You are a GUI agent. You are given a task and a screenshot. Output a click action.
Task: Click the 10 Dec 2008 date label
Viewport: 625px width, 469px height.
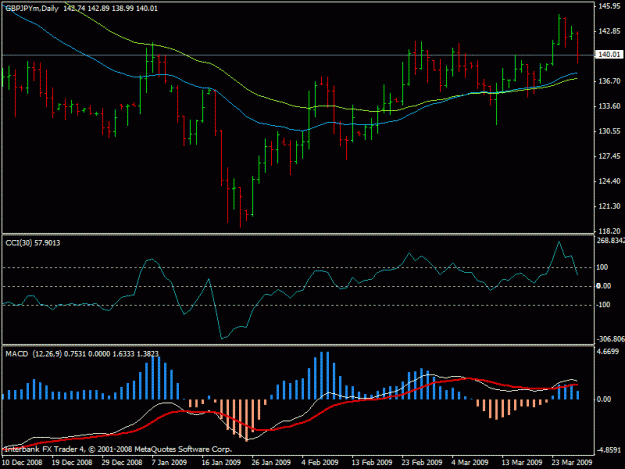22,463
